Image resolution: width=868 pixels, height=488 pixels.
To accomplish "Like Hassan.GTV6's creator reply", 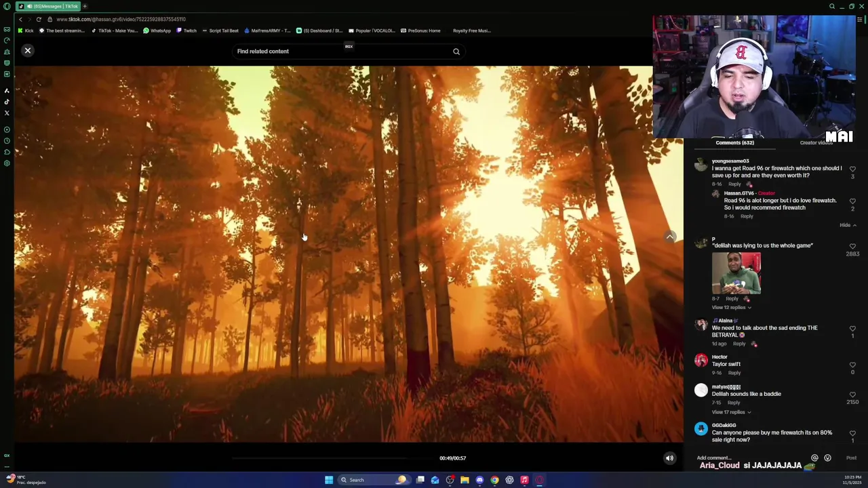I will click(852, 201).
